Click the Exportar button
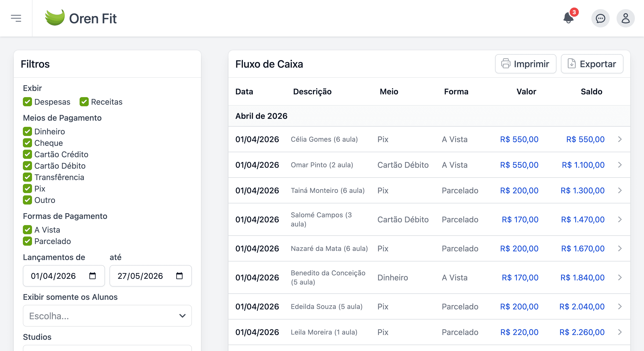 (592, 64)
